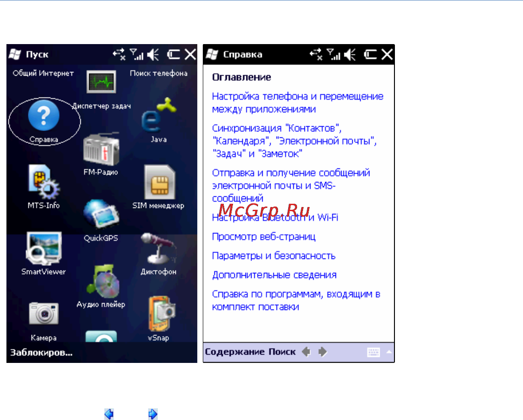Open Просмотр веб-страниц help link
523x420 pixels.
tap(264, 237)
